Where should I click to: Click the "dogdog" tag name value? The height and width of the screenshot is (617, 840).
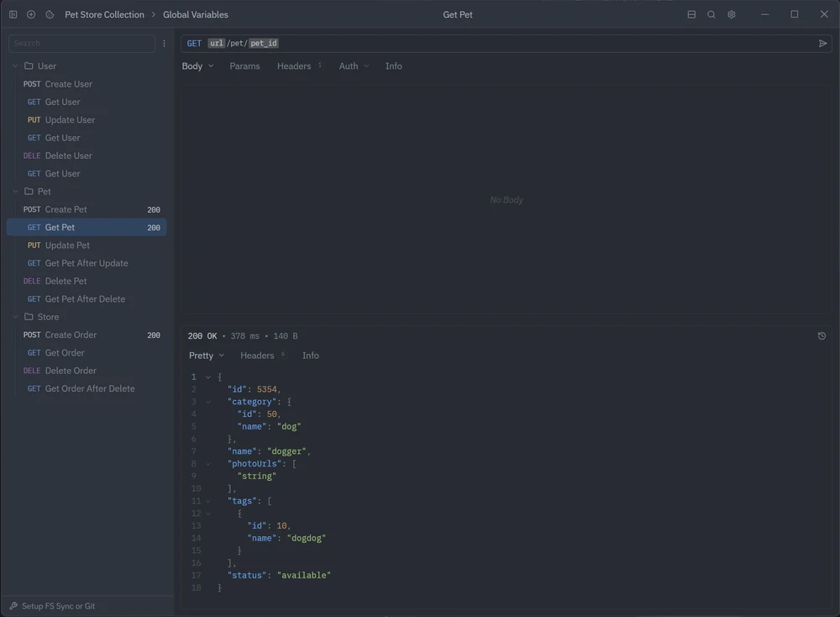click(307, 538)
